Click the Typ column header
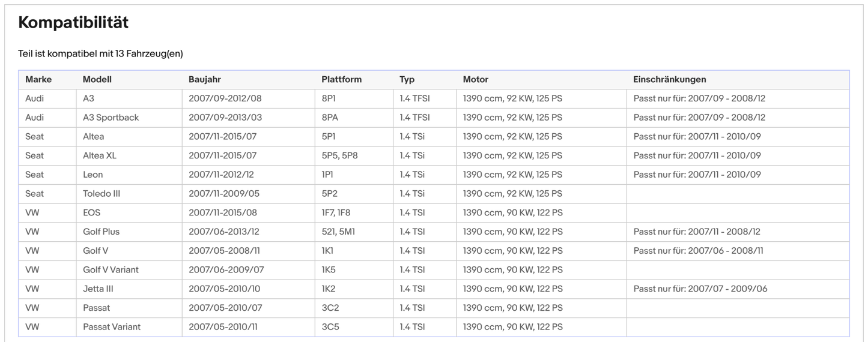This screenshot has width=868, height=342. 407,79
